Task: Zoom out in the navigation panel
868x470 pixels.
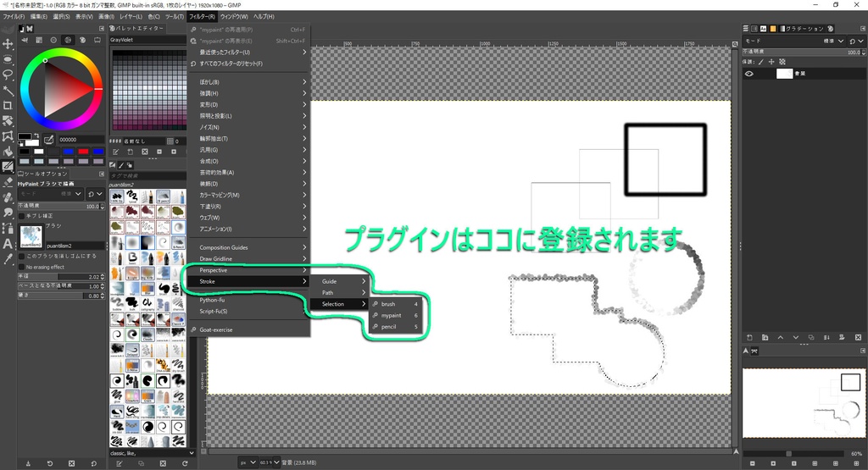Action: 752,463
